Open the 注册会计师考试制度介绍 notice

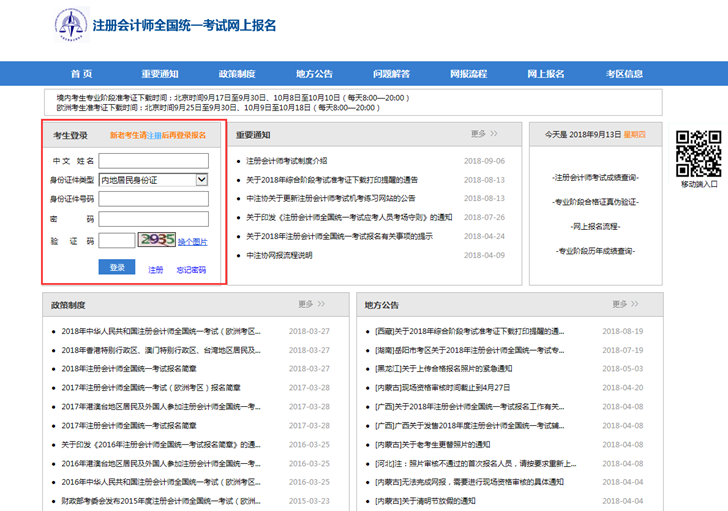pyautogui.click(x=286, y=161)
